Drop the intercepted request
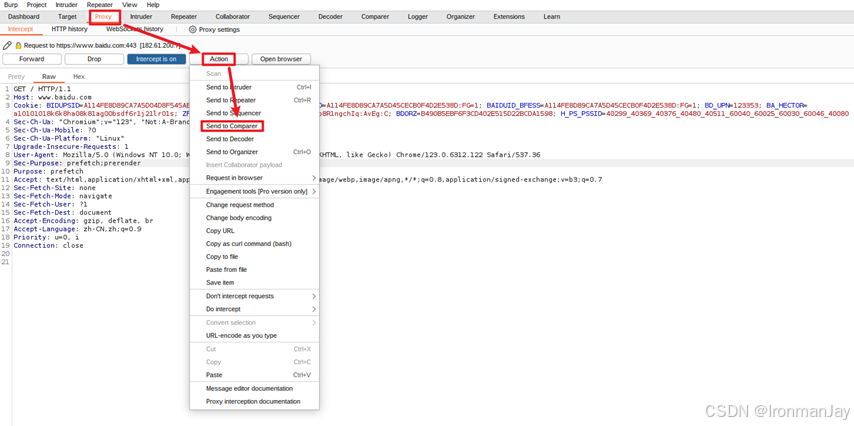 click(94, 59)
